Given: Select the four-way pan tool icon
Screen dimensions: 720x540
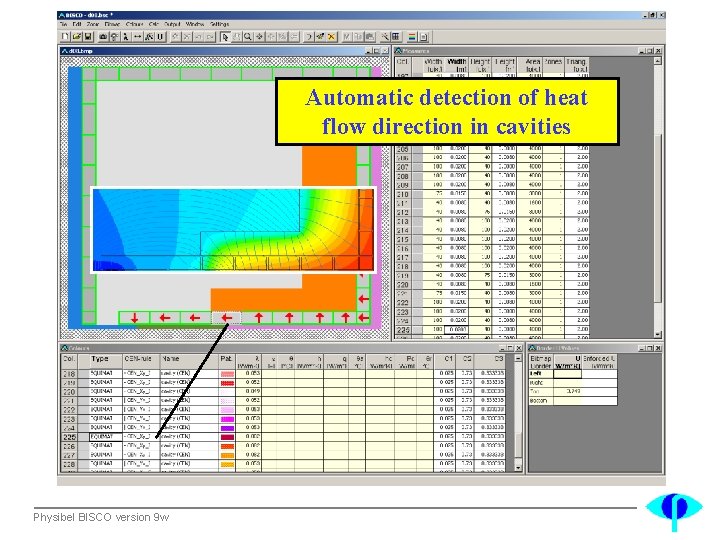Looking at the screenshot, I should [259, 37].
